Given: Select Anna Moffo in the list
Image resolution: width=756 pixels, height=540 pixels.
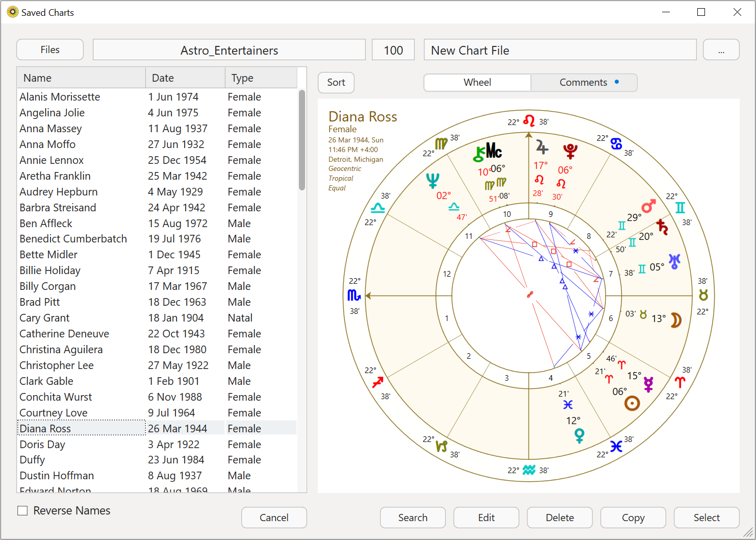Looking at the screenshot, I should [x=157, y=144].
